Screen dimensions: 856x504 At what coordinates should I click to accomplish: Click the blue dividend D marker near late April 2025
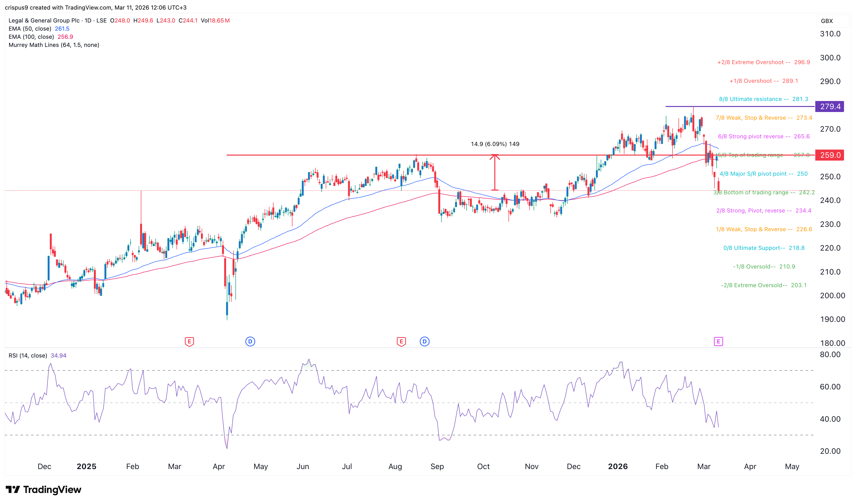pos(250,341)
